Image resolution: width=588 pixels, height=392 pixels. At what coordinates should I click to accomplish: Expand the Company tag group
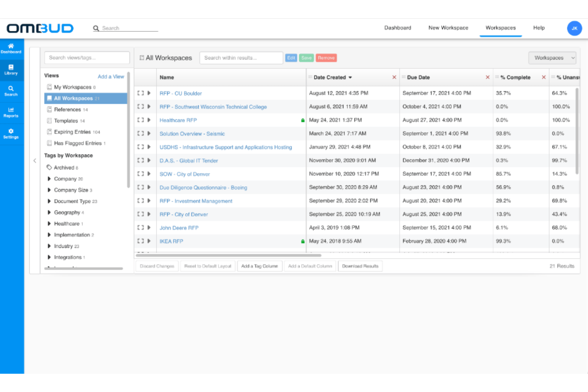(49, 179)
